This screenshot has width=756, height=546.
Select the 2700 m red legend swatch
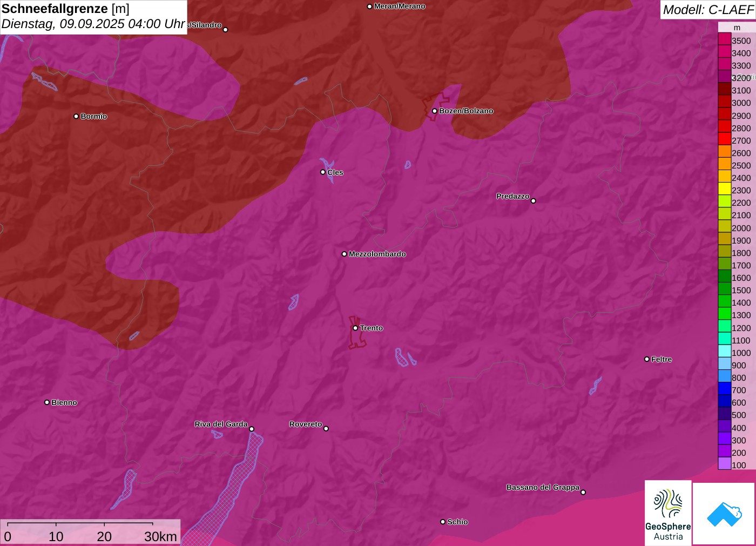(x=724, y=139)
